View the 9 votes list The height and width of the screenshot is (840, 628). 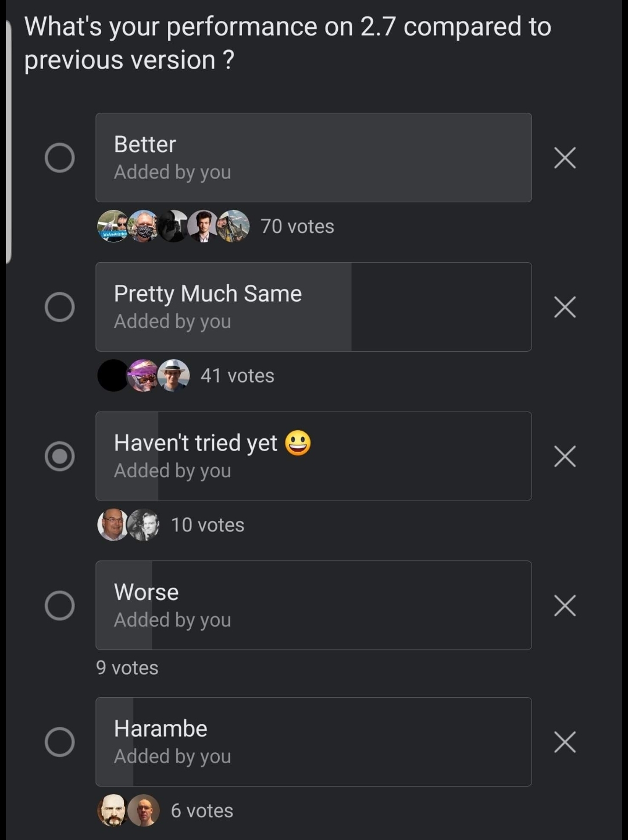pyautogui.click(x=127, y=667)
